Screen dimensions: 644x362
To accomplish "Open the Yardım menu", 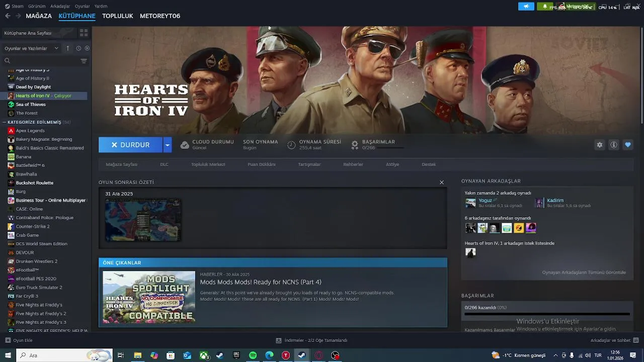I will [101, 6].
